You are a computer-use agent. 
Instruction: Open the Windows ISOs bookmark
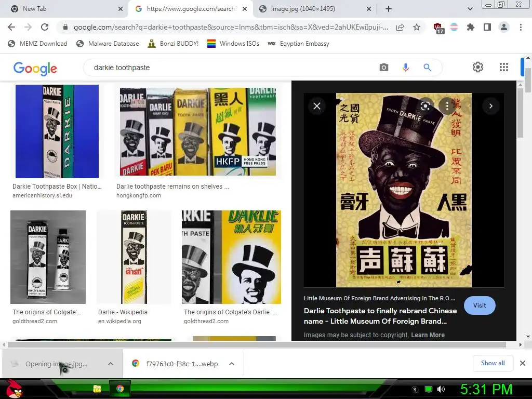233,44
